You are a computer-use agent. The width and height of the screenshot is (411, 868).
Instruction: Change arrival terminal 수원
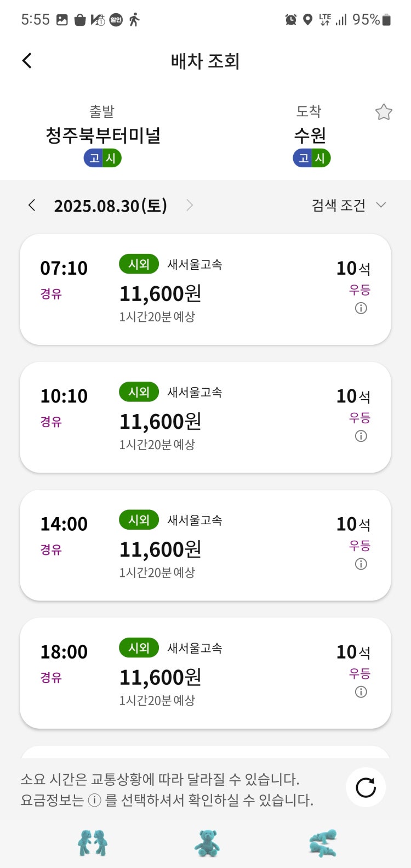(310, 135)
